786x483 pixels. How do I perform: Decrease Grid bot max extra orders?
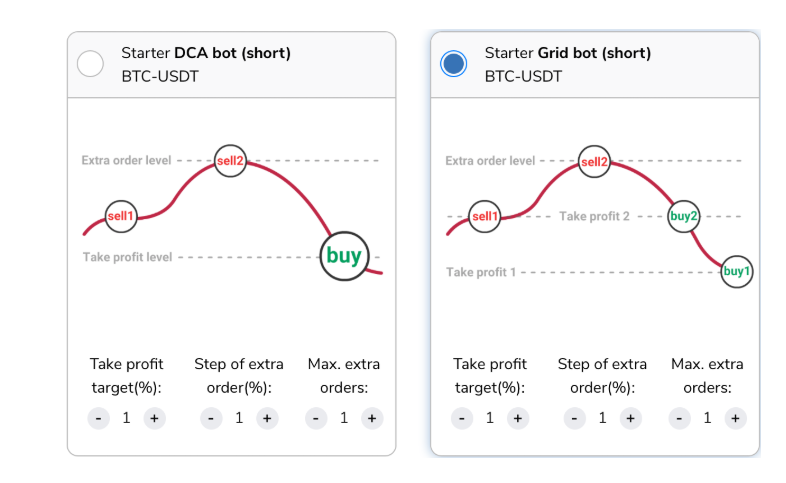[680, 418]
